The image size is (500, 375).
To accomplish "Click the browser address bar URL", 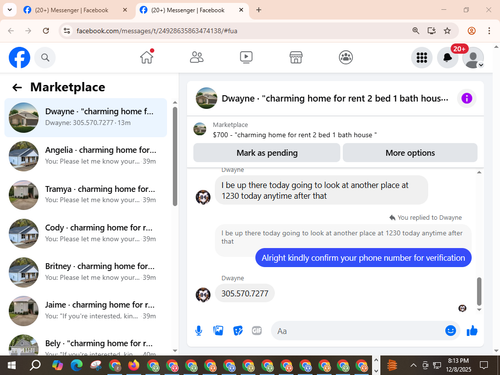I will [x=157, y=31].
